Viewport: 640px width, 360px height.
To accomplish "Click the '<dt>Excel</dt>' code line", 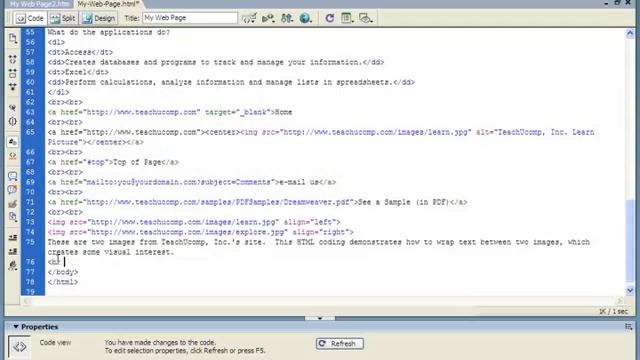I will pyautogui.click(x=78, y=72).
